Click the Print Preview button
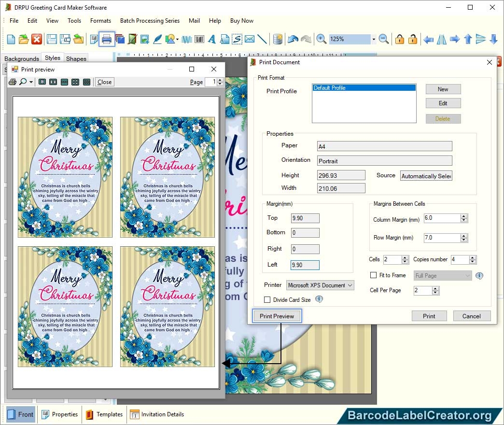The height and width of the screenshot is (425, 504). (x=277, y=316)
